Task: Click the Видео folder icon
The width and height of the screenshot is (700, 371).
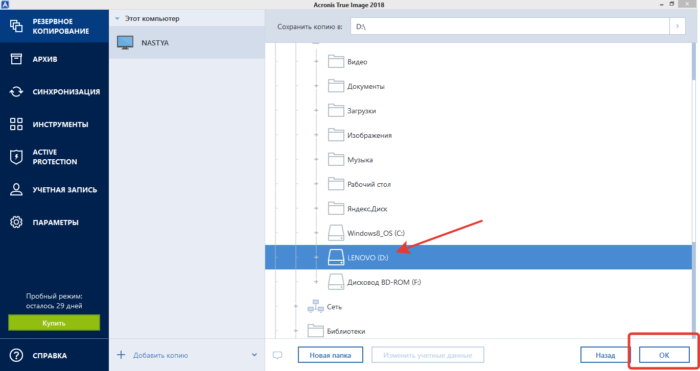Action: tap(336, 62)
